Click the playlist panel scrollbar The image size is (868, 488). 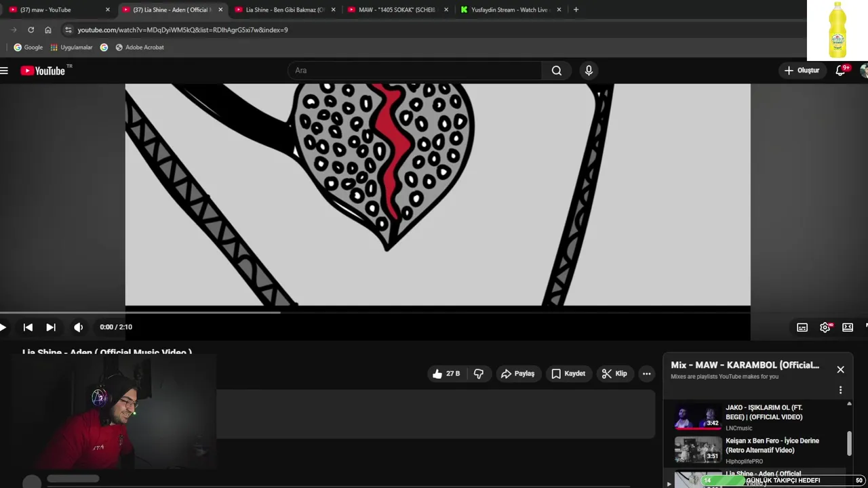(849, 444)
